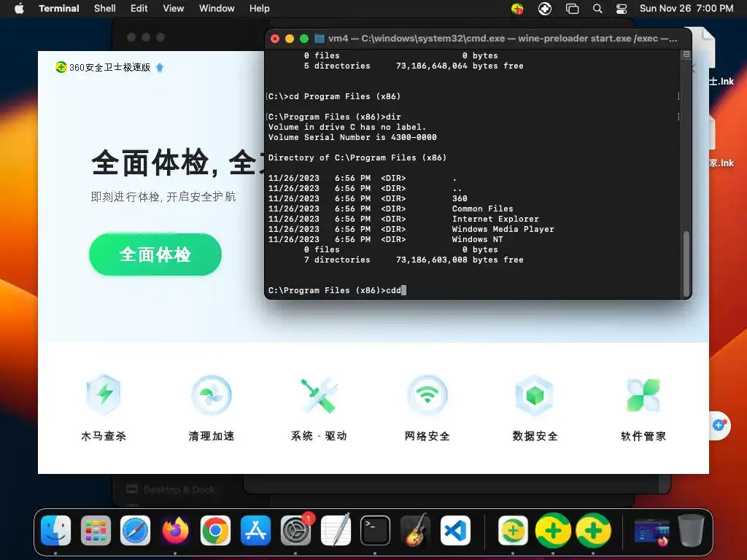Click the command prompt line ending in cdd
The width and height of the screenshot is (747, 560).
pos(337,290)
